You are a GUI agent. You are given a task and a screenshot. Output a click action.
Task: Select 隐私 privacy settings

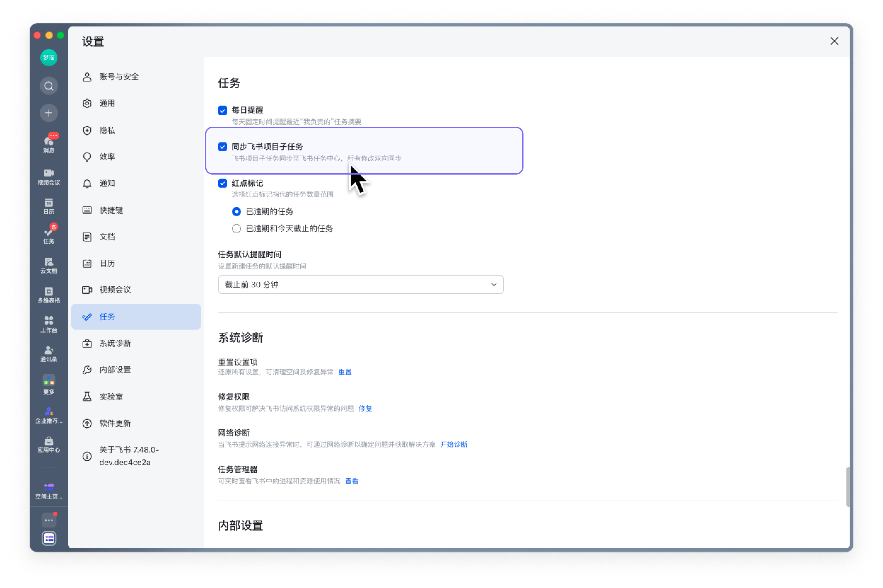pyautogui.click(x=136, y=130)
